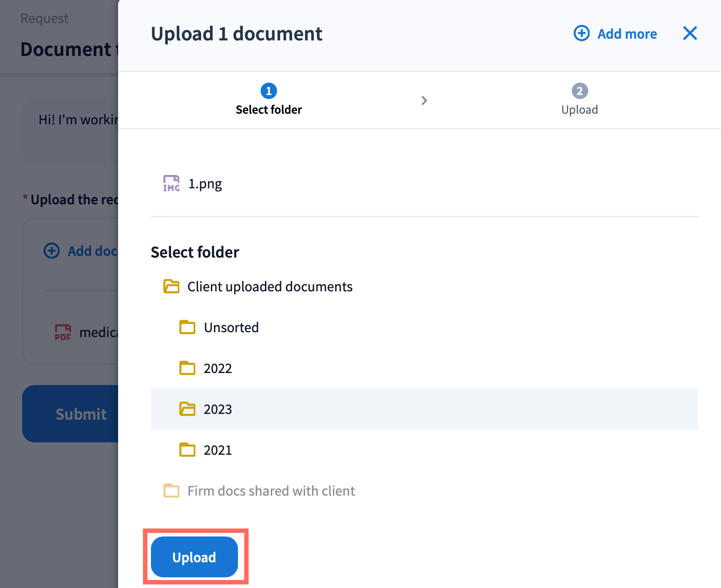
Task: Click the blue Upload button
Action: tap(194, 557)
